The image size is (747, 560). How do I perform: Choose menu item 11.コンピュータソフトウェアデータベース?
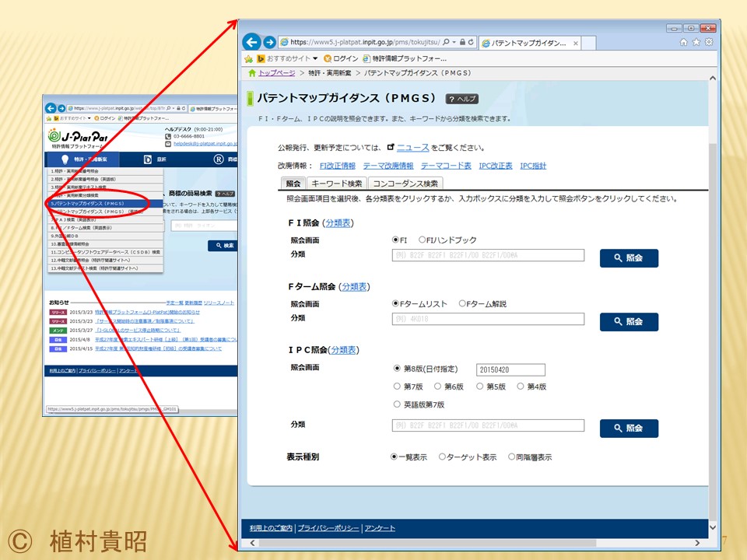106,252
